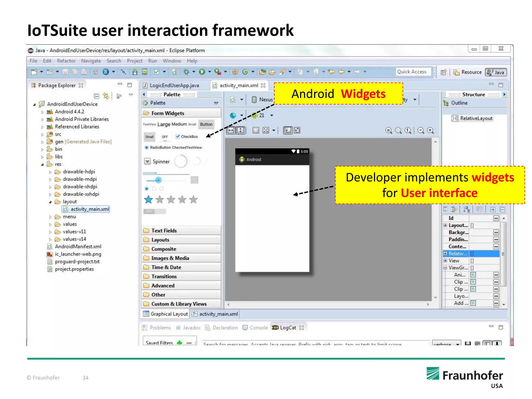Click the LogCat message search field
Image resolution: width=532 pixels, height=399 pixels.
click(x=316, y=343)
